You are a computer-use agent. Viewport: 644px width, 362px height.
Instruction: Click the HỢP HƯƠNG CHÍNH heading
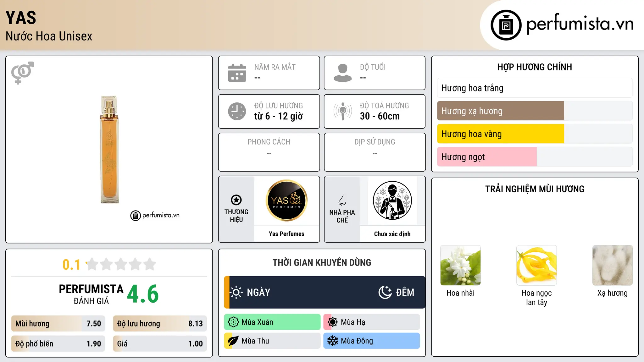click(x=535, y=67)
